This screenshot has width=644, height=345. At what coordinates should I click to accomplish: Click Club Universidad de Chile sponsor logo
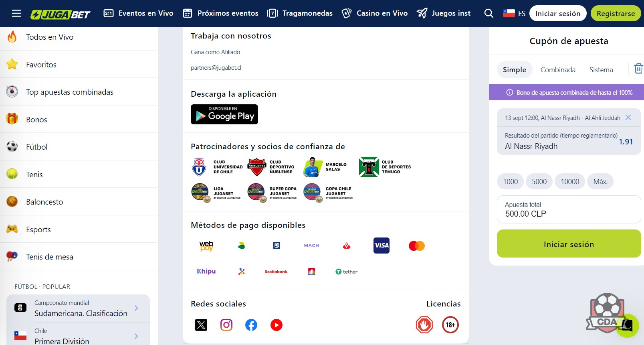click(x=217, y=167)
